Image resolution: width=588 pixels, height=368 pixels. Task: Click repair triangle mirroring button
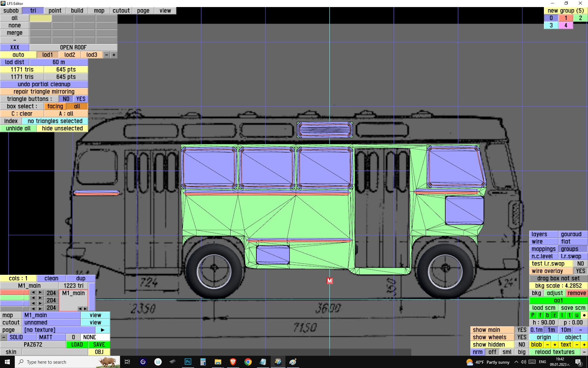point(44,92)
